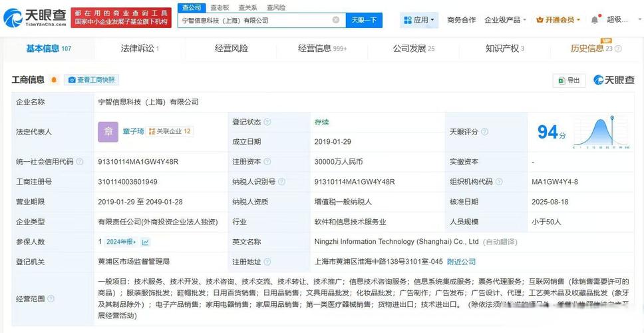Click the help icon beside 统一社会信用代码
Screen dimensions: 644x333
80,162
